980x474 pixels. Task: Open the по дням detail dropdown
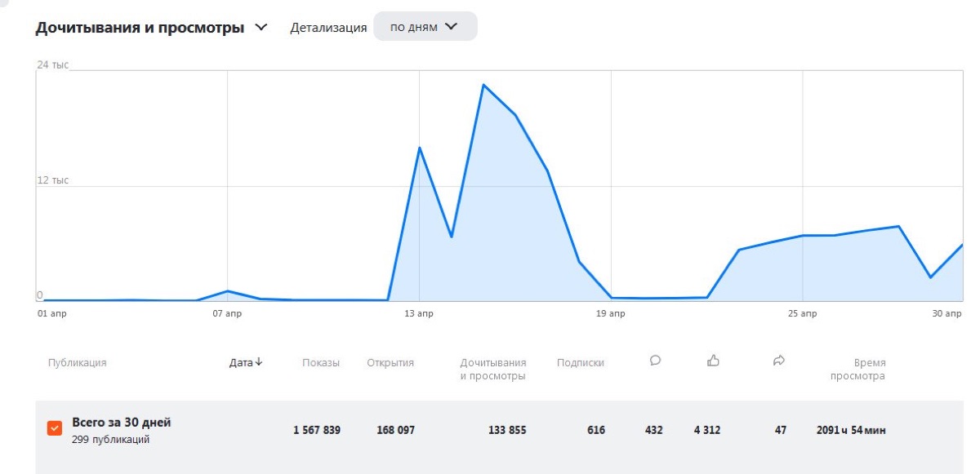pyautogui.click(x=425, y=27)
